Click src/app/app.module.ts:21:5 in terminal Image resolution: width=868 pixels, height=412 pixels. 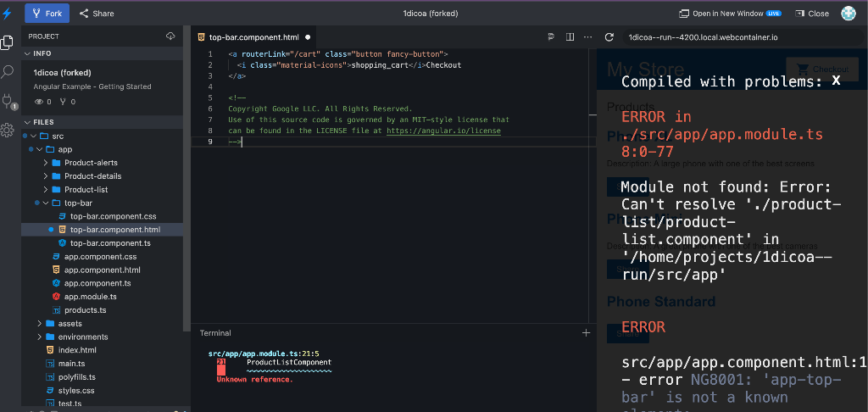click(264, 354)
